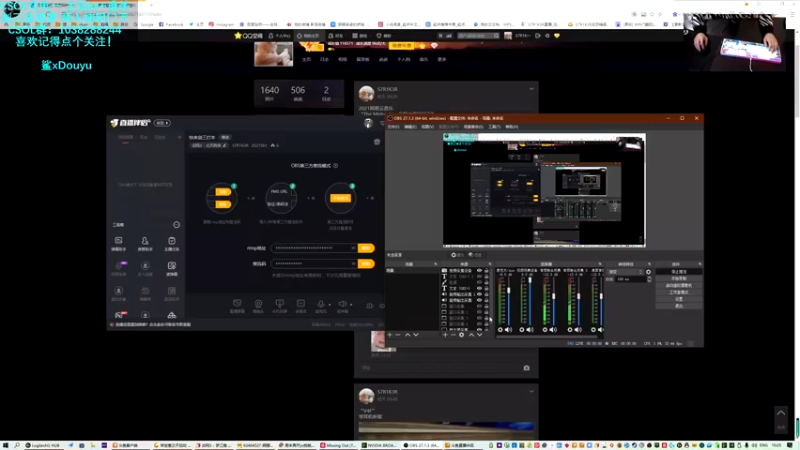Copy the rtmp地址 with yellow 复制 button
This screenshot has width=800, height=450.
coord(366,248)
